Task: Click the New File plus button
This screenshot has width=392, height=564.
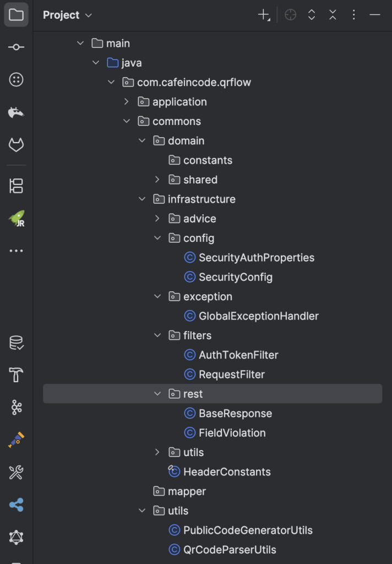Action: pyautogui.click(x=264, y=15)
